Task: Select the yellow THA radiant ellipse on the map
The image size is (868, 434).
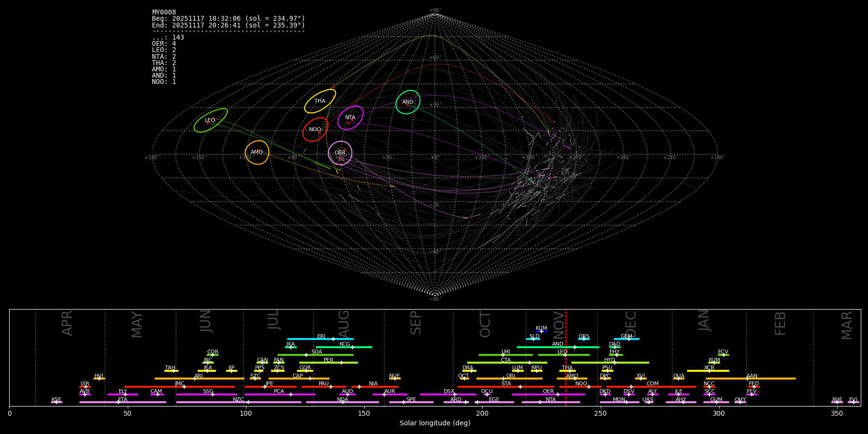Action: point(320,101)
